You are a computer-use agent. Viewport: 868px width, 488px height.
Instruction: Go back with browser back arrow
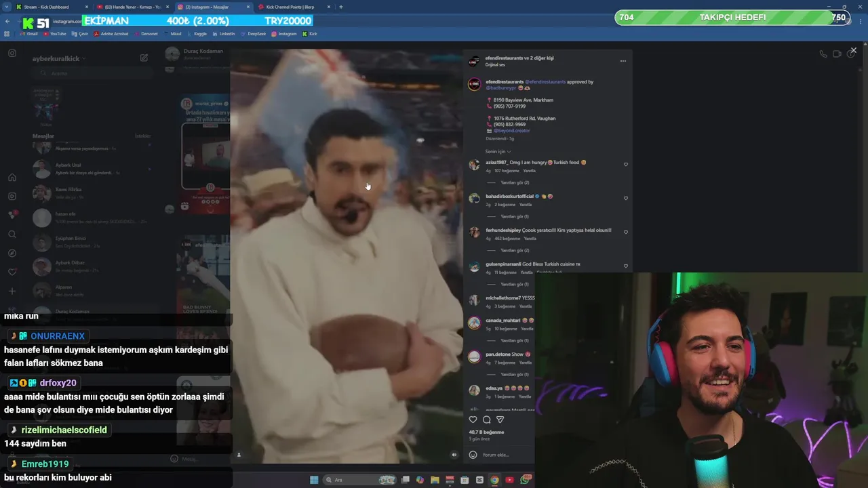click(x=7, y=21)
